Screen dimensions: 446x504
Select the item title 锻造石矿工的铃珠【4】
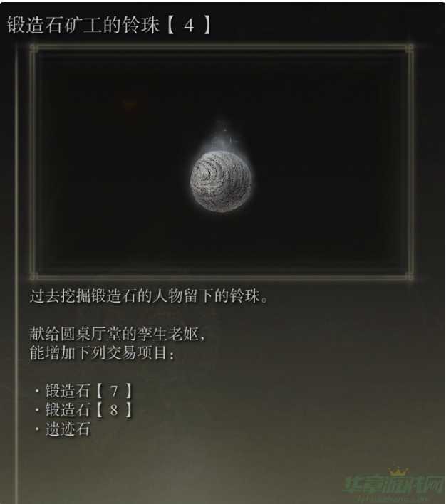pyautogui.click(x=109, y=25)
